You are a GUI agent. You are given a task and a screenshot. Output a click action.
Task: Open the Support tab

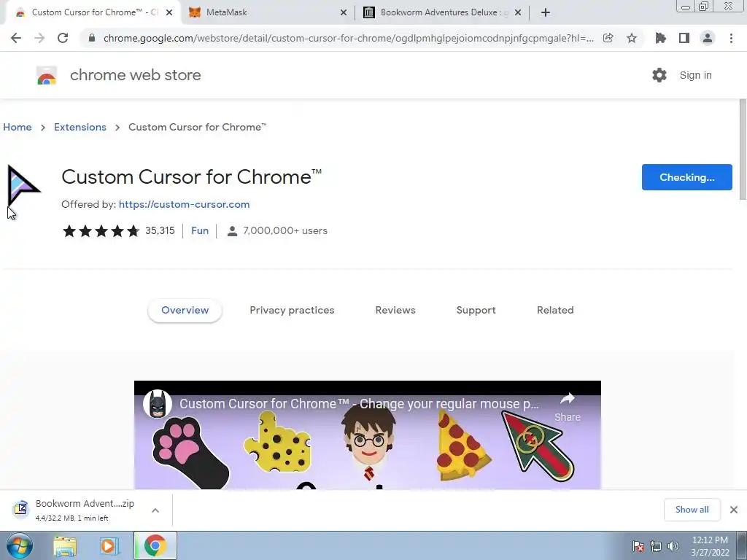point(476,310)
